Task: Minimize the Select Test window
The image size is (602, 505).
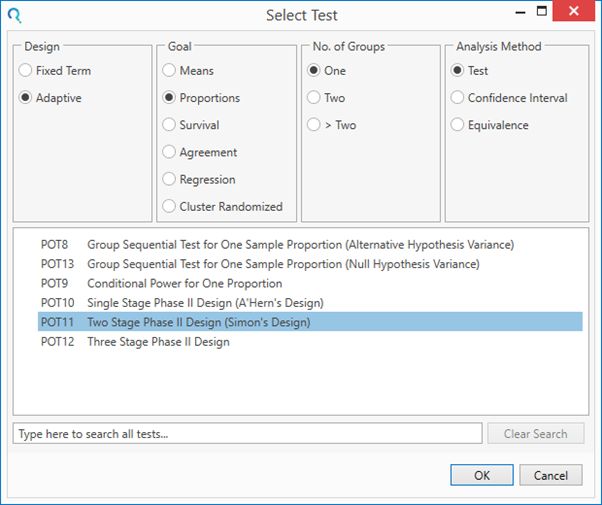Action: click(520, 12)
